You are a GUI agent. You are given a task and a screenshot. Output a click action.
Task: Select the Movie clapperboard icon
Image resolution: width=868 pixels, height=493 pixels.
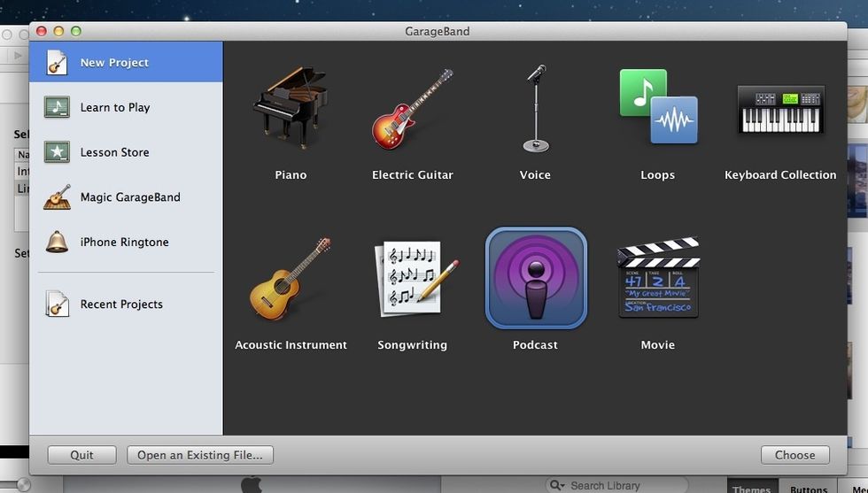click(658, 279)
